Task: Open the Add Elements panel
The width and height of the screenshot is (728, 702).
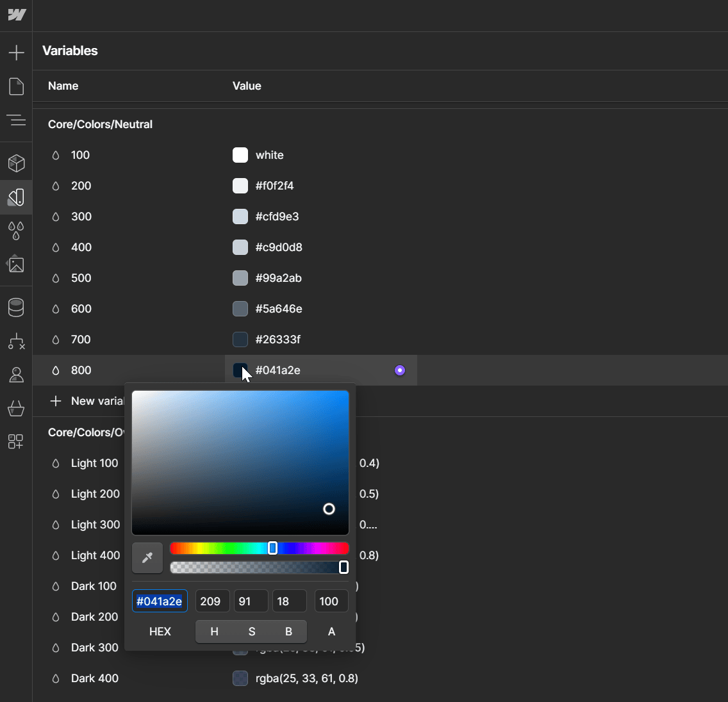Action: click(16, 52)
